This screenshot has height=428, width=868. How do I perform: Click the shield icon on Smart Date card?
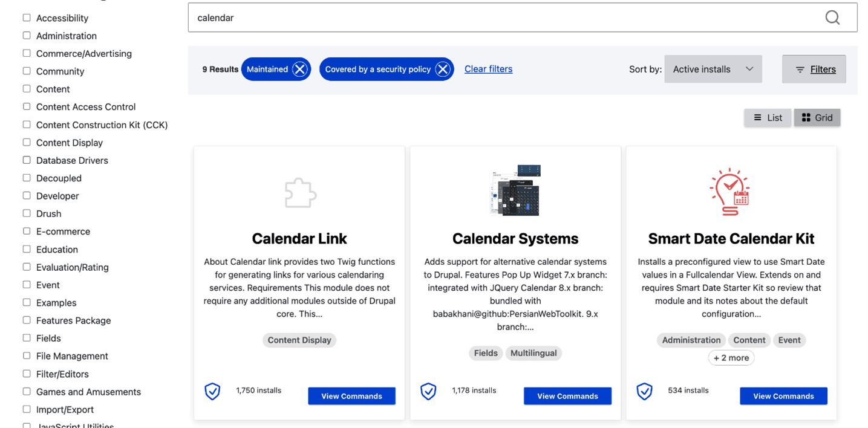[x=644, y=391]
